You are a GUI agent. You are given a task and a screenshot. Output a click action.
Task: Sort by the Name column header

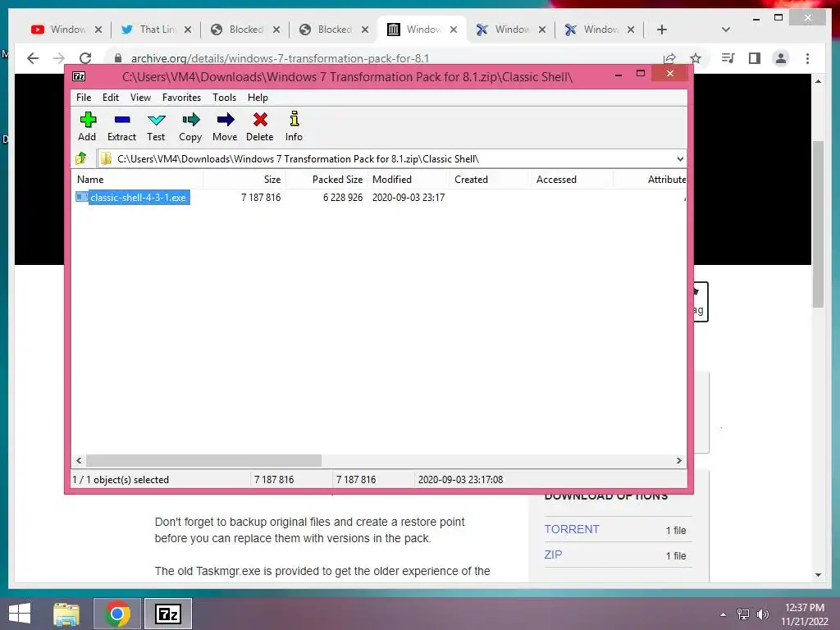[137, 180]
